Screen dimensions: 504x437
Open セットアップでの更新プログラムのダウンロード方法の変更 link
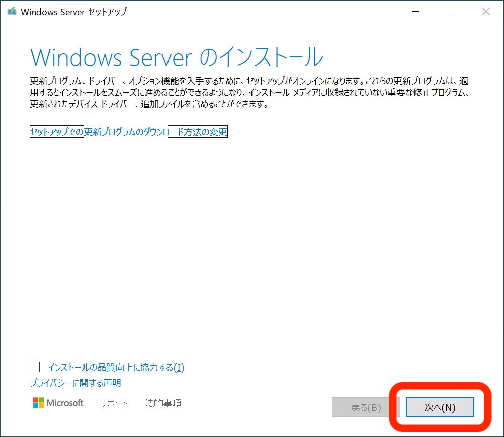pyautogui.click(x=129, y=132)
